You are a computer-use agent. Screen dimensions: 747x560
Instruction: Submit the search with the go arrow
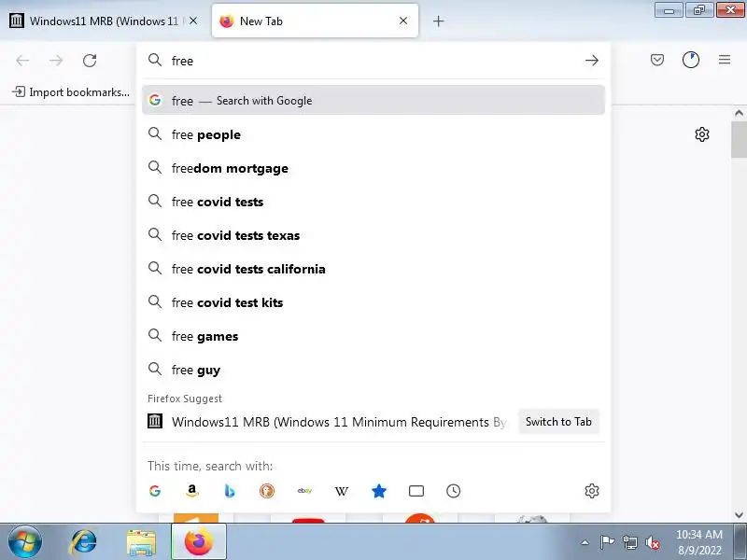point(592,61)
